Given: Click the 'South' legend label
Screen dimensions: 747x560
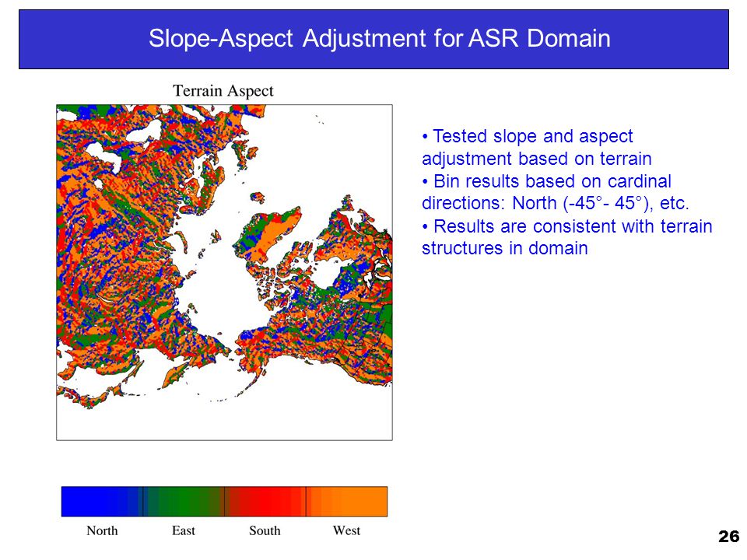Looking at the screenshot, I should tap(265, 530).
